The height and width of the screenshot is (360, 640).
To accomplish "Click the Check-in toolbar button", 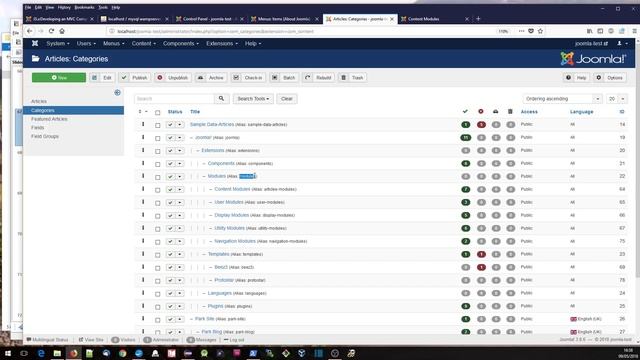I will [x=248, y=78].
